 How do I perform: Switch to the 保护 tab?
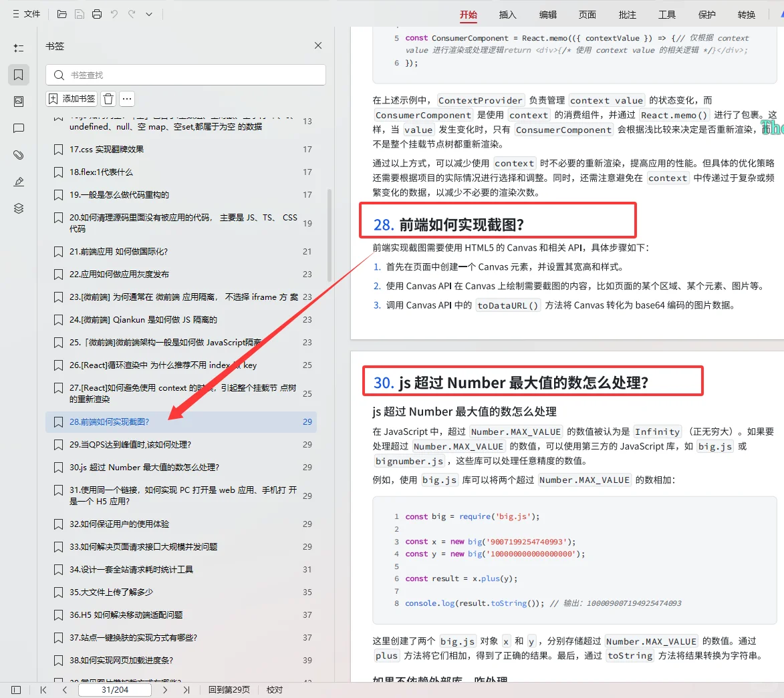pos(706,15)
